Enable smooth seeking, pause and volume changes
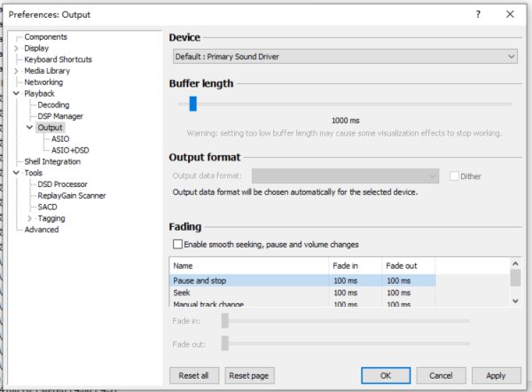The width and height of the screenshot is (532, 392). [x=178, y=244]
